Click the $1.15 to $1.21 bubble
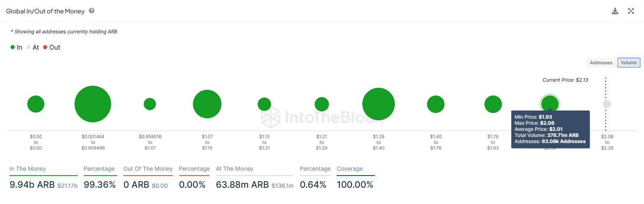644x204 pixels. pyautogui.click(x=264, y=104)
